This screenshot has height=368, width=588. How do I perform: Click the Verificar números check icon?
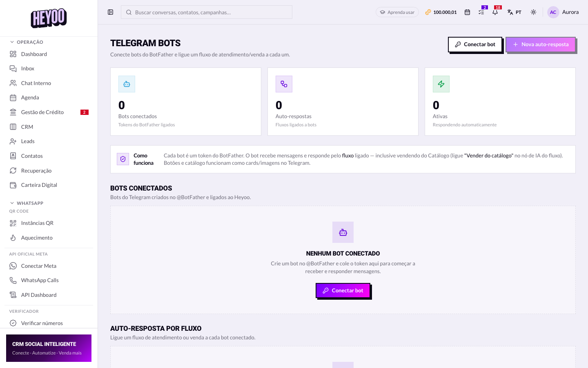pyautogui.click(x=13, y=323)
